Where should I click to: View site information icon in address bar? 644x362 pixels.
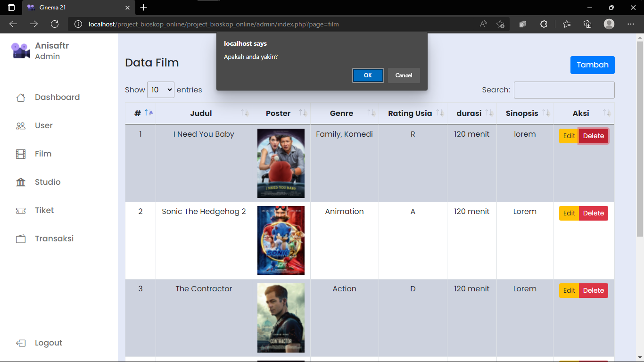[x=79, y=24]
